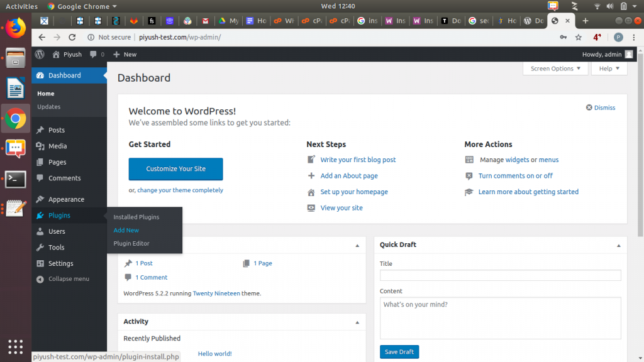This screenshot has height=362, width=644.
Task: Select Installed Plugins from the flyout
Action: point(136,217)
